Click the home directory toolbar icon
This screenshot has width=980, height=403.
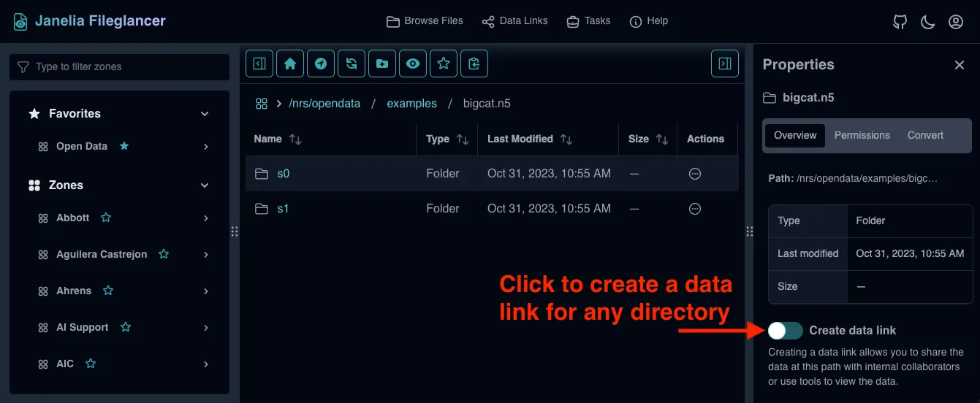290,64
